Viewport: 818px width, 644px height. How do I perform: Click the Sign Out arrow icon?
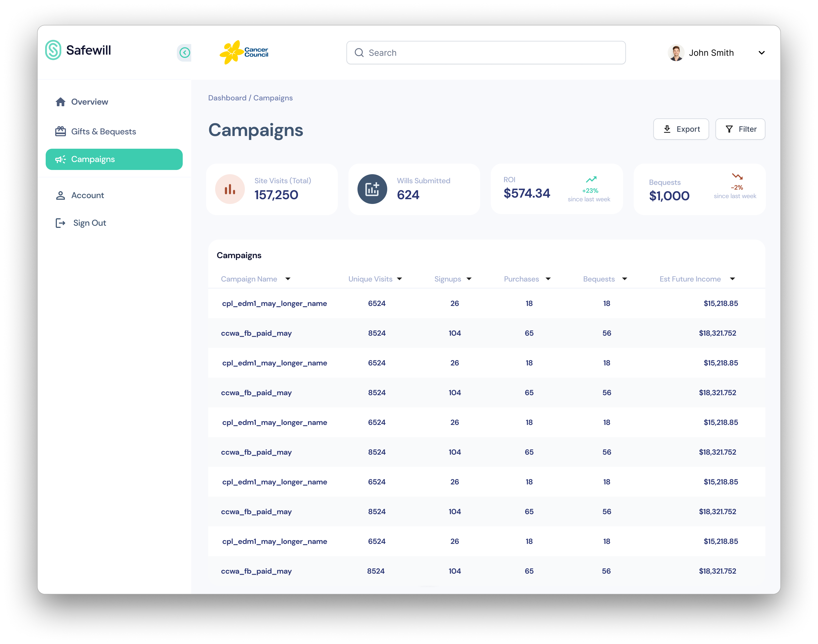tap(60, 223)
